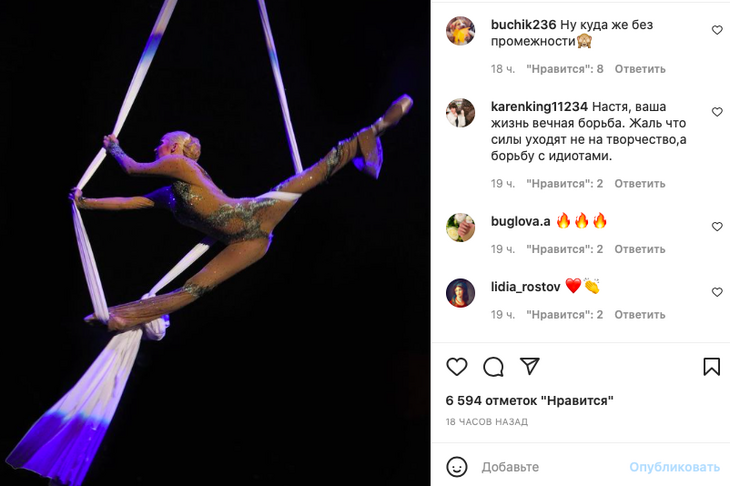Like the post with heart icon
This screenshot has width=730, height=486.
click(457, 367)
